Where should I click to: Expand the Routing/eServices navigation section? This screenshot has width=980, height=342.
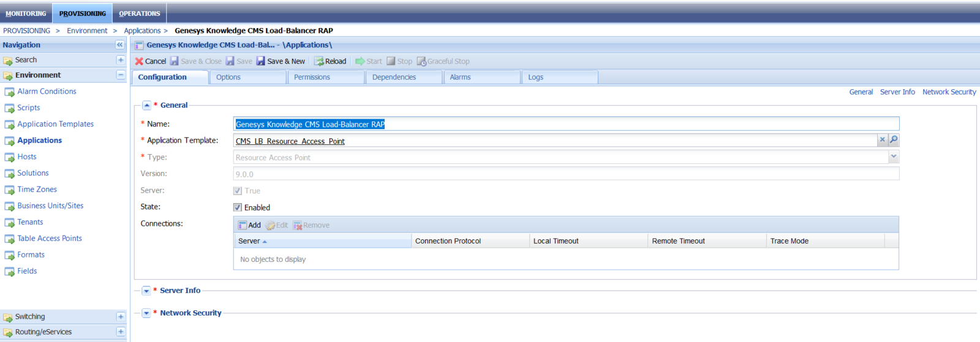pyautogui.click(x=121, y=332)
